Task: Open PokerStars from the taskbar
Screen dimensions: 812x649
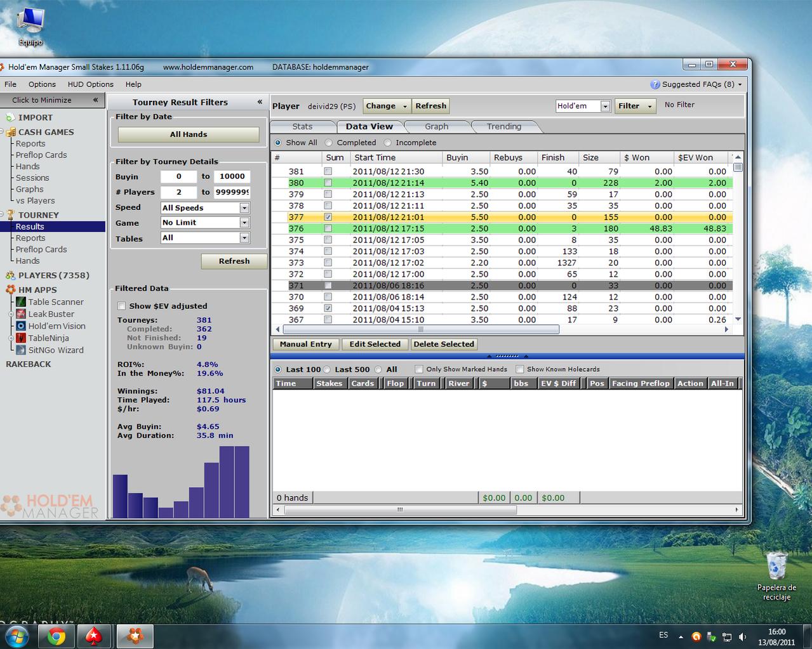Action: [95, 636]
